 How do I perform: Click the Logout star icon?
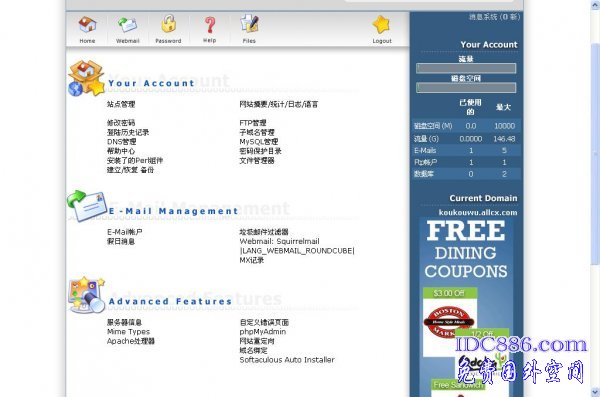382,25
